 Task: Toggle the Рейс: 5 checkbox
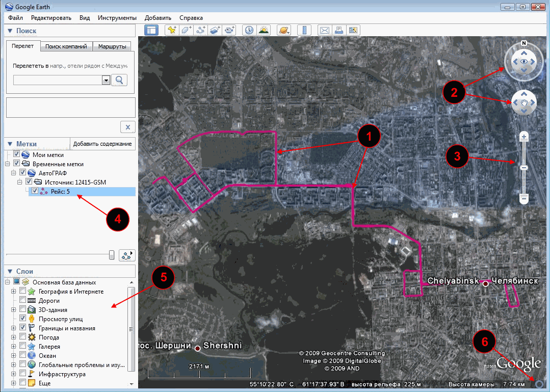point(35,191)
